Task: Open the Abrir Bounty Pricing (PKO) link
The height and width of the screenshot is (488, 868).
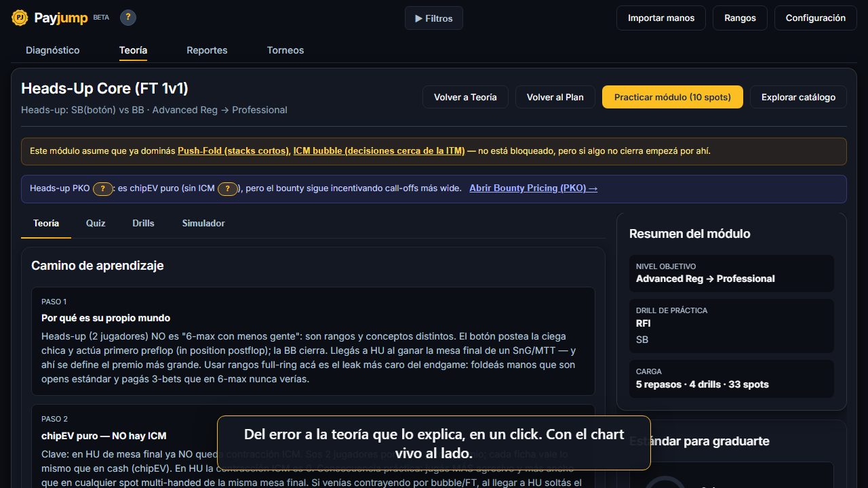Action: pyautogui.click(x=534, y=188)
